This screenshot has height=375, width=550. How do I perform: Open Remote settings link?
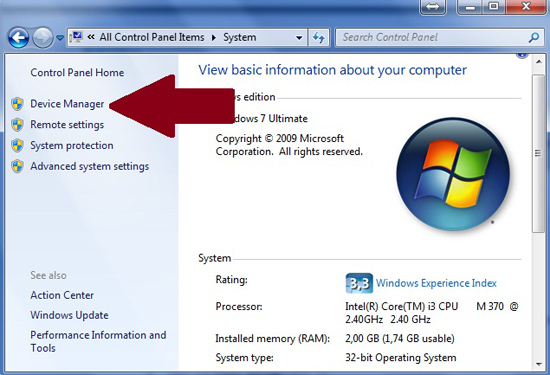pyautogui.click(x=67, y=125)
